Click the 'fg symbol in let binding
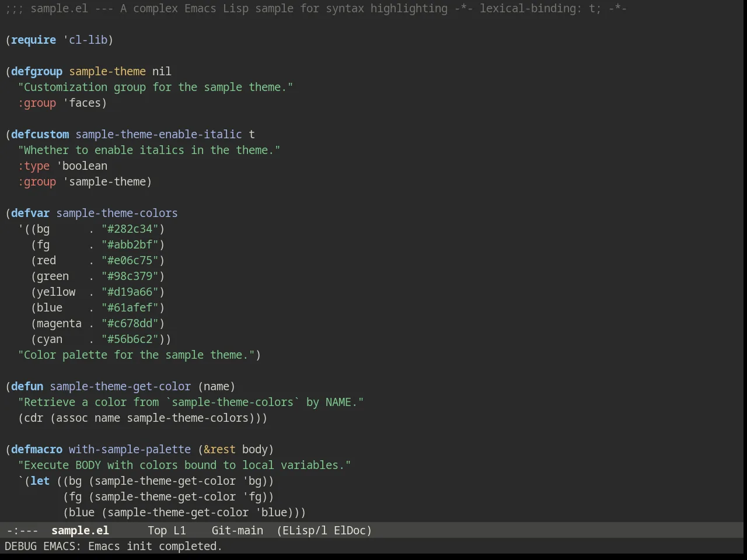This screenshot has width=747, height=560. click(x=252, y=496)
